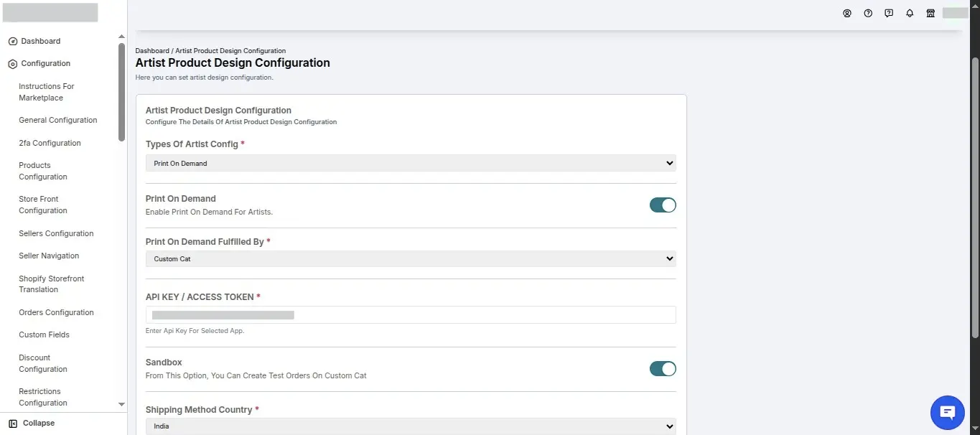The image size is (980, 435).
Task: Click the account name in top right
Action: pyautogui.click(x=955, y=13)
